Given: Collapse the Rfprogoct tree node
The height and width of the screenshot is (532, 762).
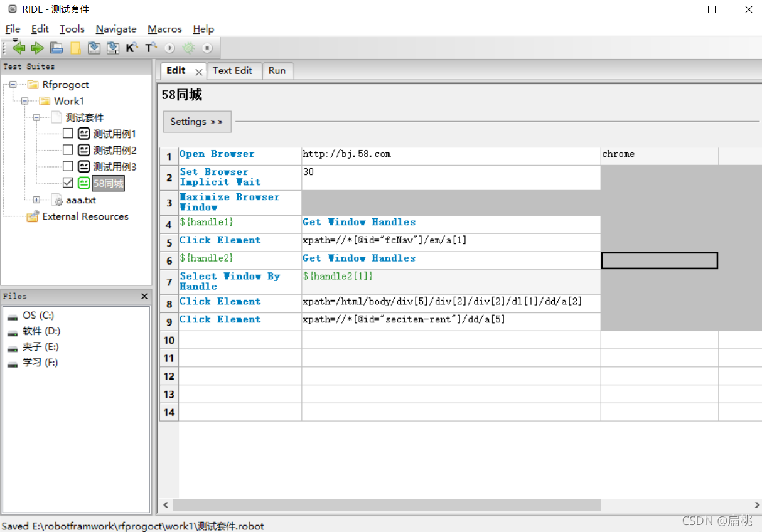Looking at the screenshot, I should [13, 85].
